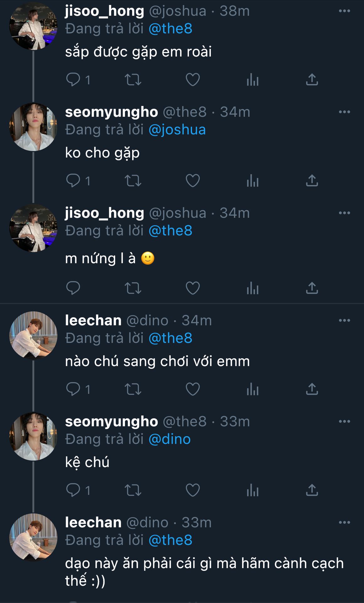This screenshot has height=603, width=364.
Task: Retweet the "ko cho gặp" tweet
Action: (133, 181)
